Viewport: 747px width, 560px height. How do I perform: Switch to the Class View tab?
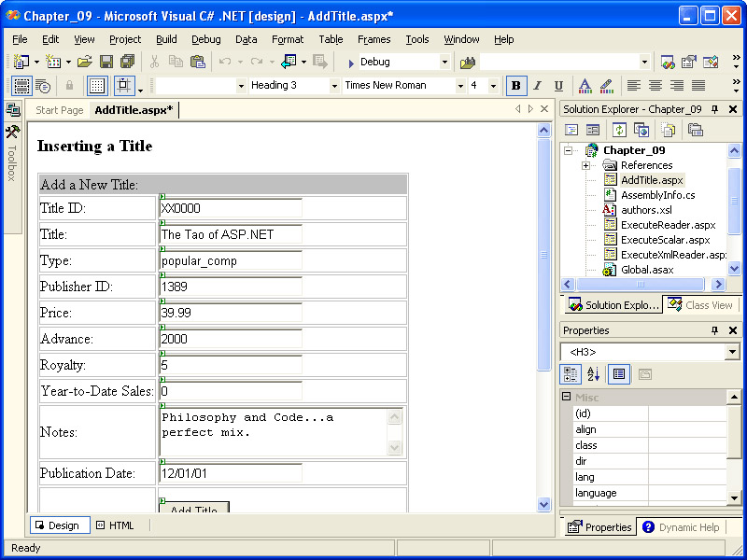tap(701, 305)
